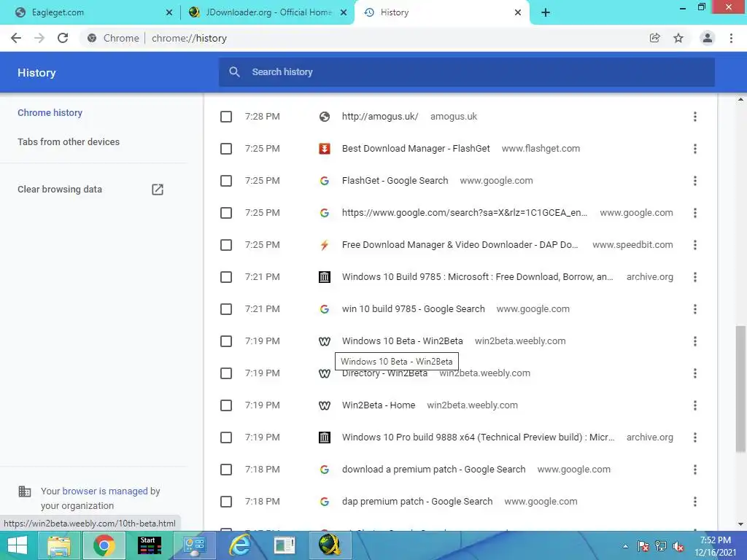Select checkbox for win 10 build 9785 search
Image resolution: width=747 pixels, height=560 pixels.
[x=226, y=309]
